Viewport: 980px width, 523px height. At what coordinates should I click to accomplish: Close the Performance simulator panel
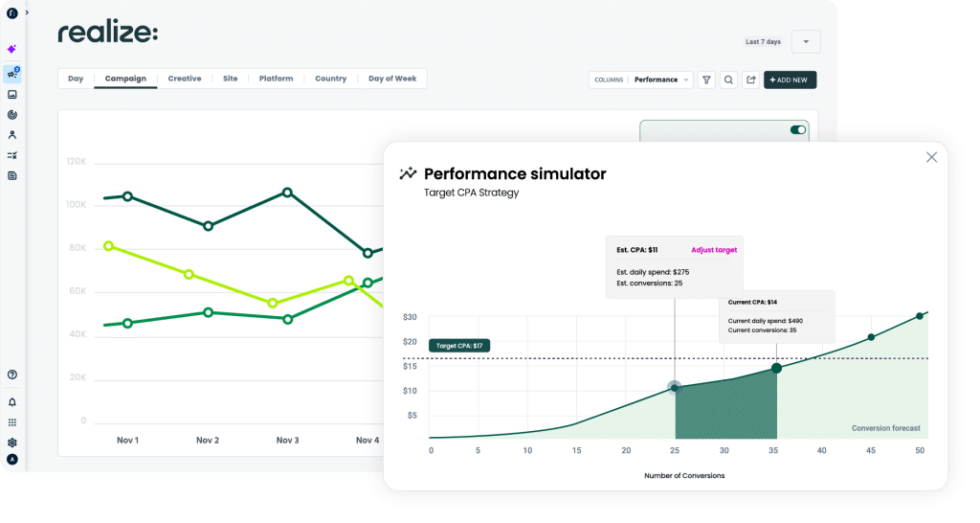tap(931, 157)
